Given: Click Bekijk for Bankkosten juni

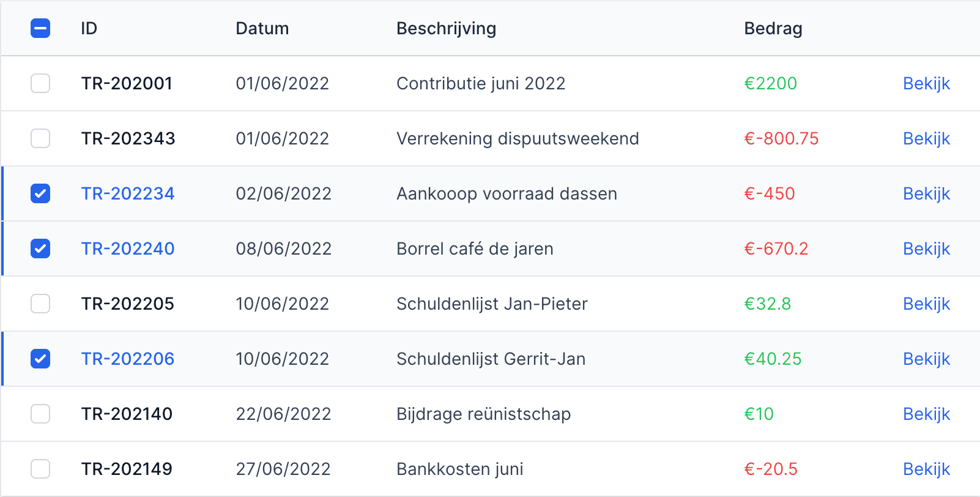Looking at the screenshot, I should [x=926, y=469].
